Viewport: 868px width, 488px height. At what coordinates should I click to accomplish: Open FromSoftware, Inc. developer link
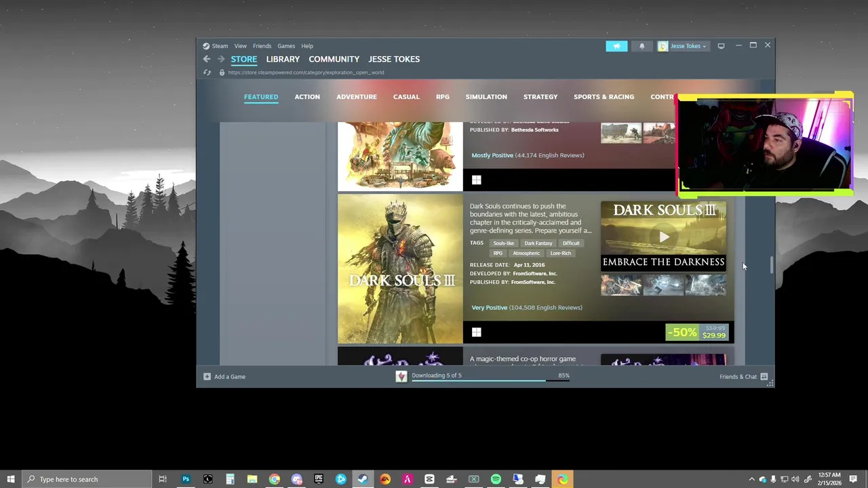[534, 274]
